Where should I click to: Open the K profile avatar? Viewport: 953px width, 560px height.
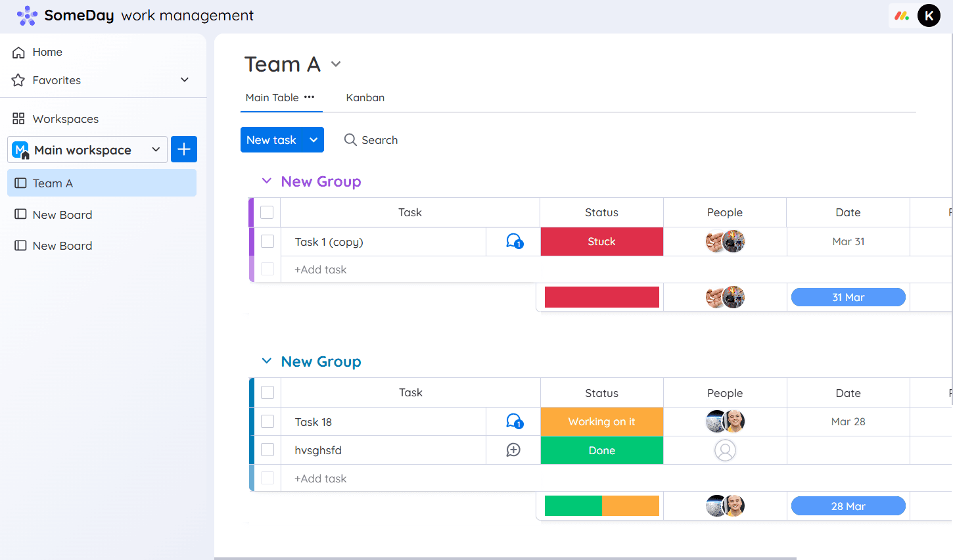pos(929,15)
